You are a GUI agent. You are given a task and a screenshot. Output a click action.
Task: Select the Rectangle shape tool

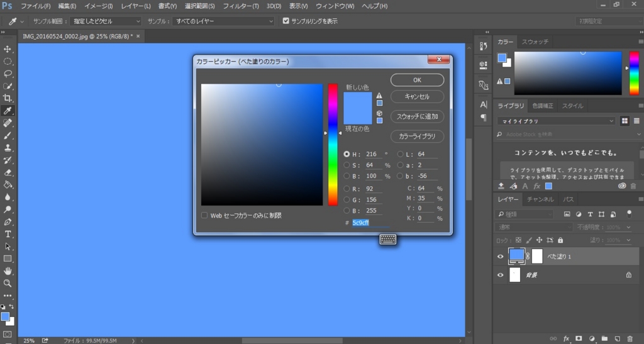(8, 258)
